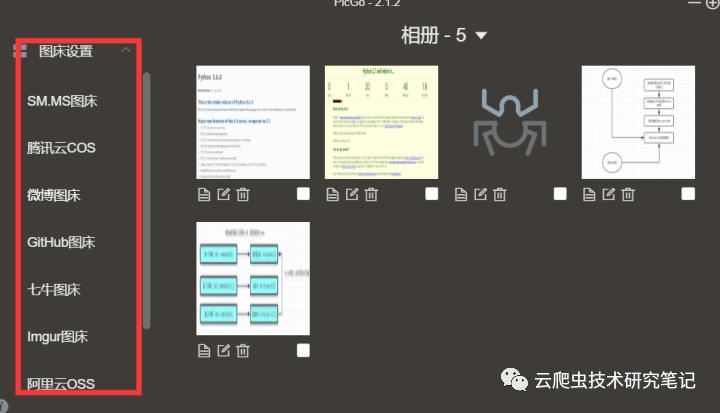This screenshot has width=720, height=413.
Task: Delete the spider logo image
Action: pos(500,194)
